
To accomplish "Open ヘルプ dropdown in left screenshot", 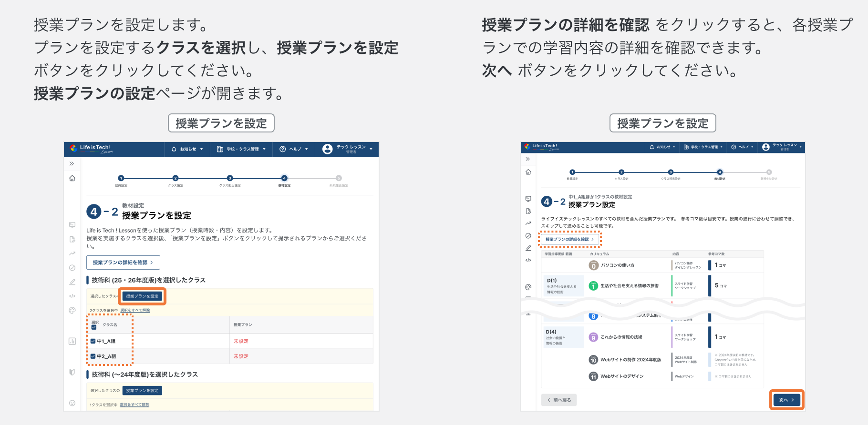I will (x=294, y=149).
